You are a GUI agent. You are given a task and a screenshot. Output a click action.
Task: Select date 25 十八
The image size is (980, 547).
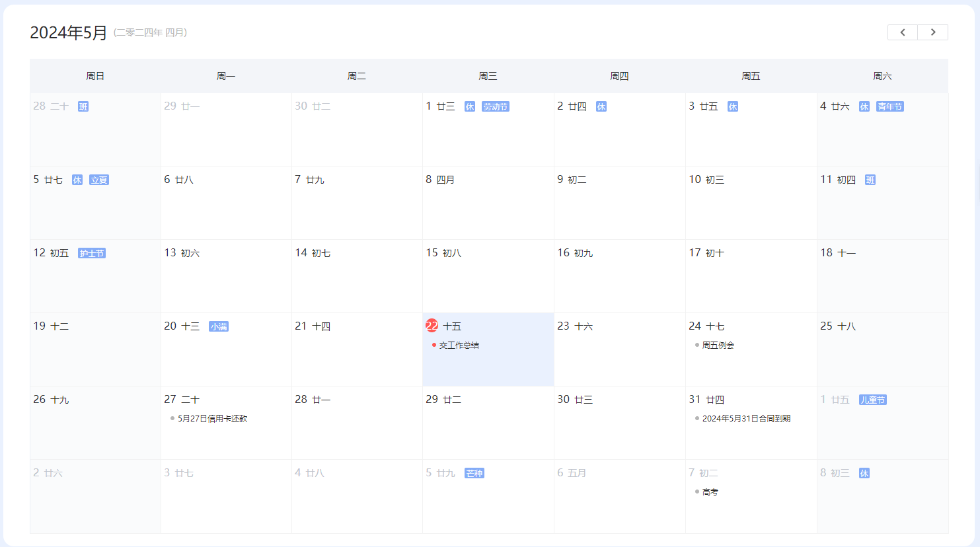(883, 349)
